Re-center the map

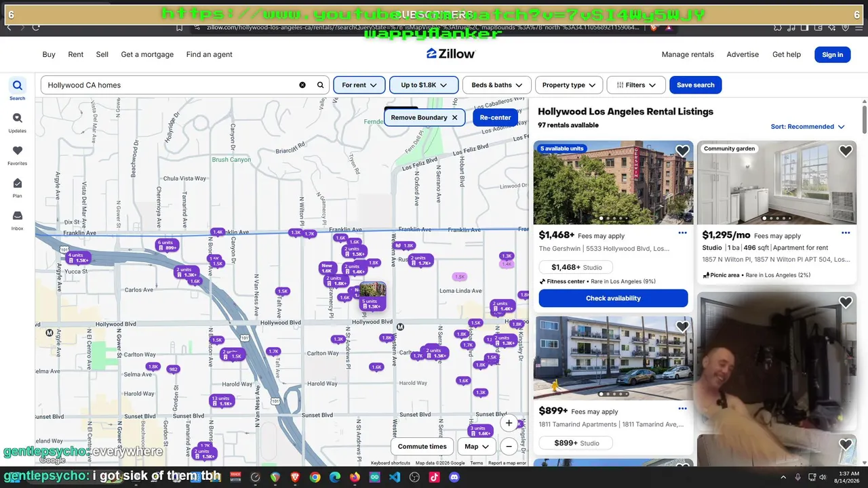tap(496, 117)
